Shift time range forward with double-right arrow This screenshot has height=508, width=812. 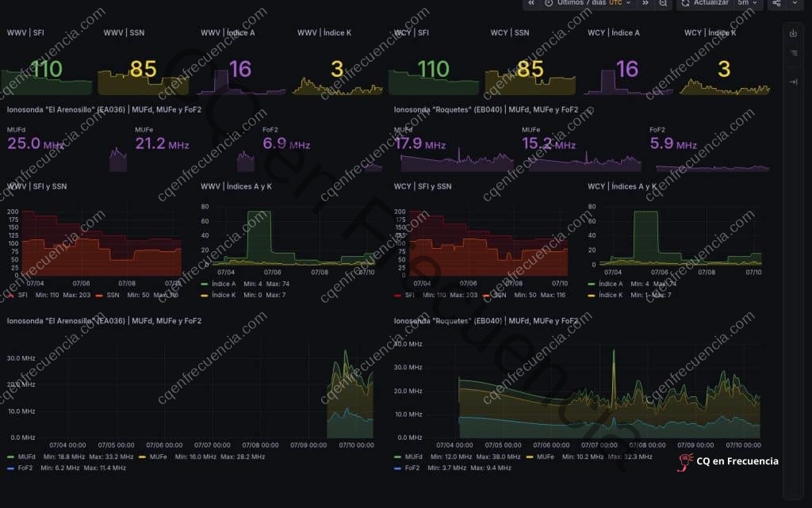645,3
